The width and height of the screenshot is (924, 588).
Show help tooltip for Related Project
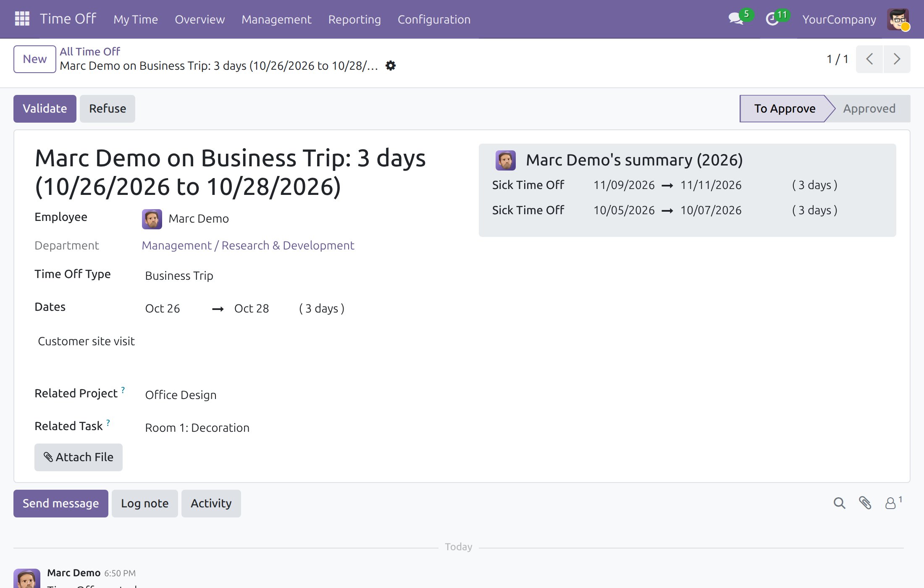pyautogui.click(x=123, y=390)
